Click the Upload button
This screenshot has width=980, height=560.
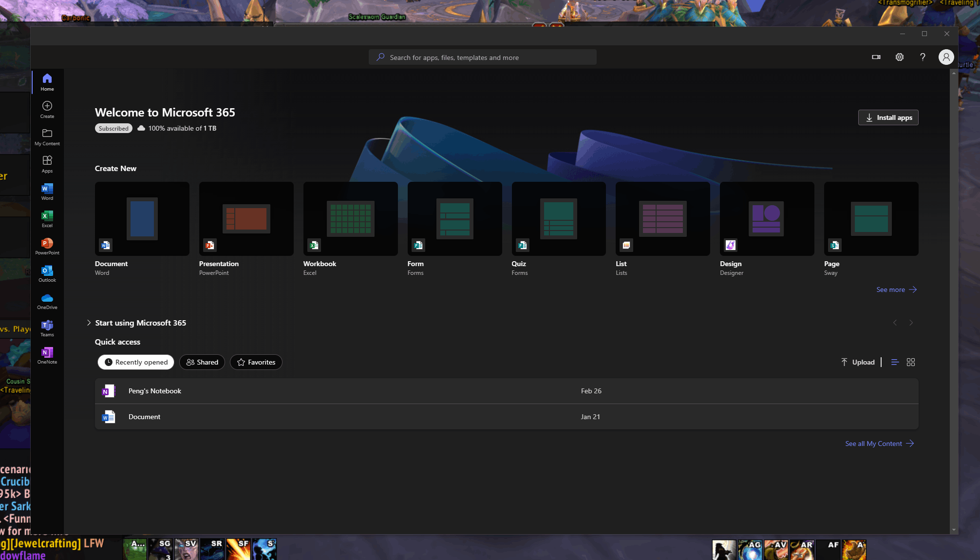pos(858,362)
